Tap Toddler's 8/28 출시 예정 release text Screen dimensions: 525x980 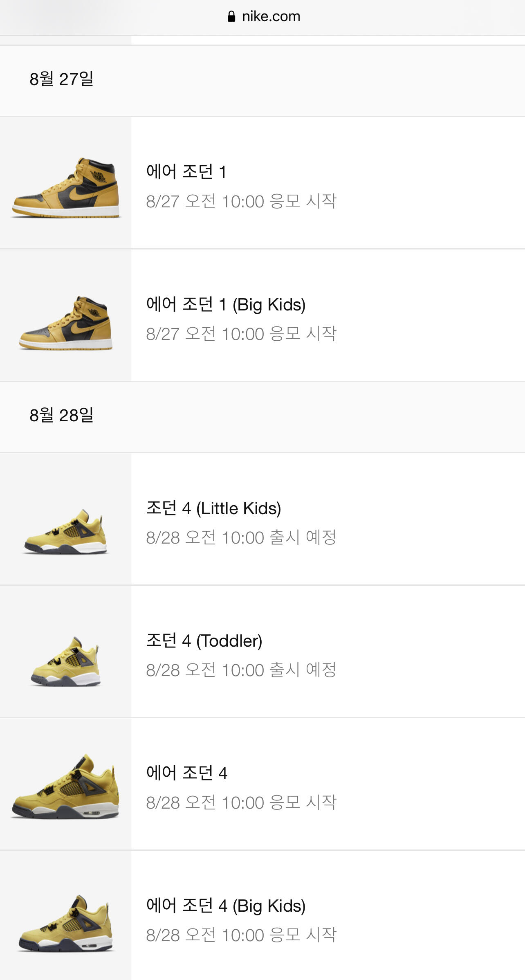(241, 670)
